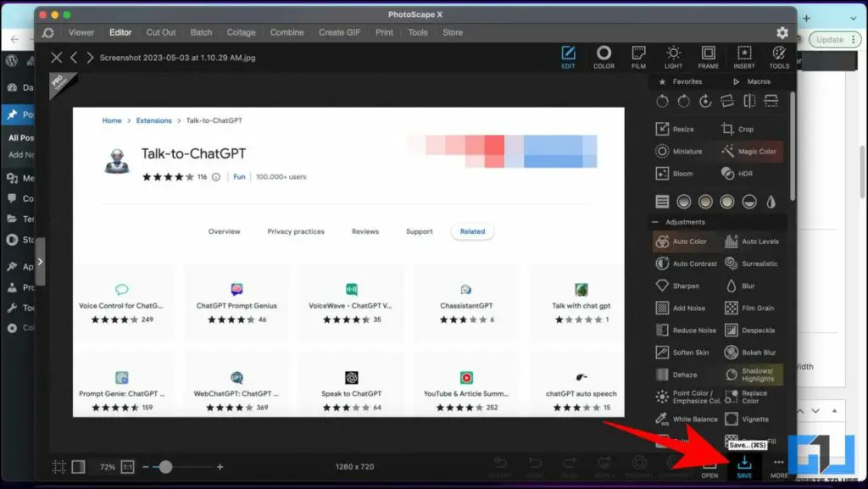Viewport: 868px width, 489px height.
Task: Open Shadows/Highlights adjustment
Action: (x=752, y=375)
